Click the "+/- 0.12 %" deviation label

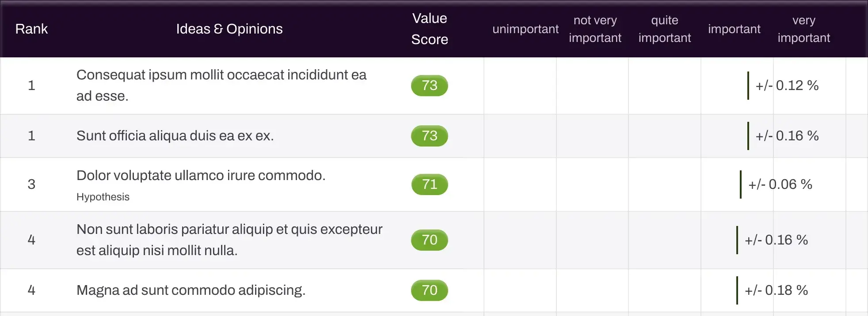(x=787, y=86)
